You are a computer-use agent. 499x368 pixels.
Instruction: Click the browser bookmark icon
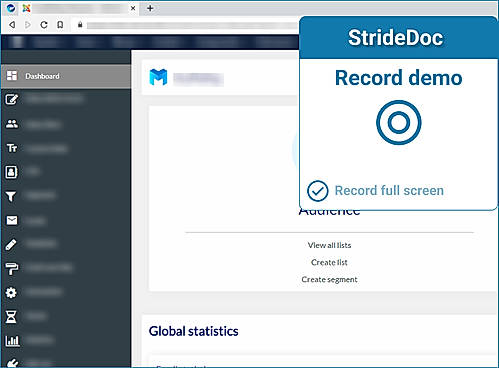pyautogui.click(x=60, y=25)
